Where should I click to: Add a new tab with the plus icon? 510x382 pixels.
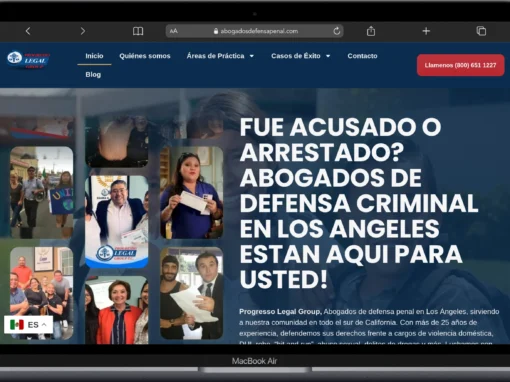(426, 31)
